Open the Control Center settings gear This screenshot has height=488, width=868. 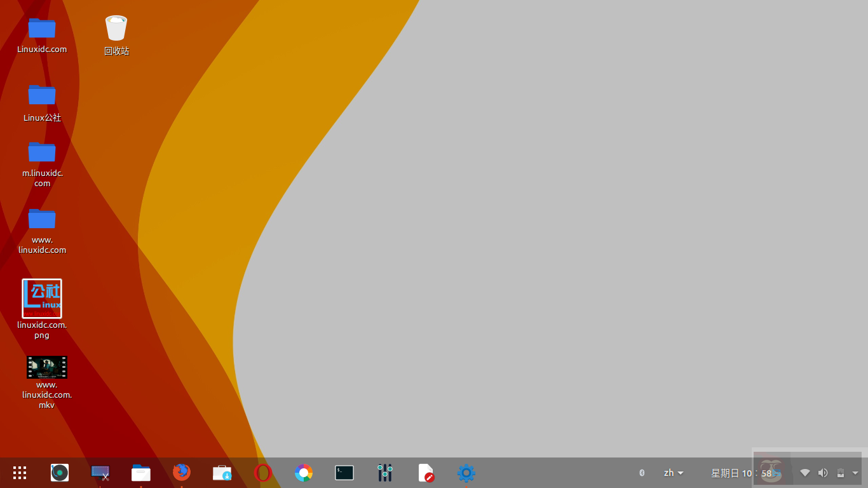pyautogui.click(x=466, y=473)
